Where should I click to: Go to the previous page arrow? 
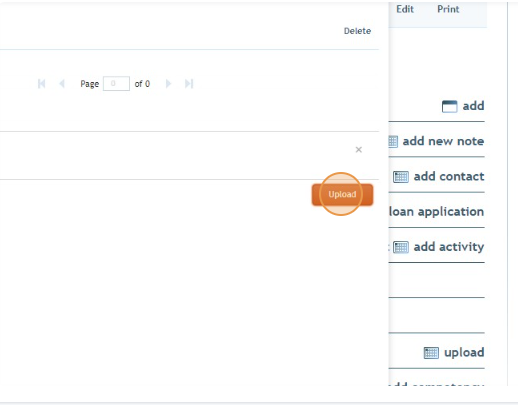(x=62, y=83)
